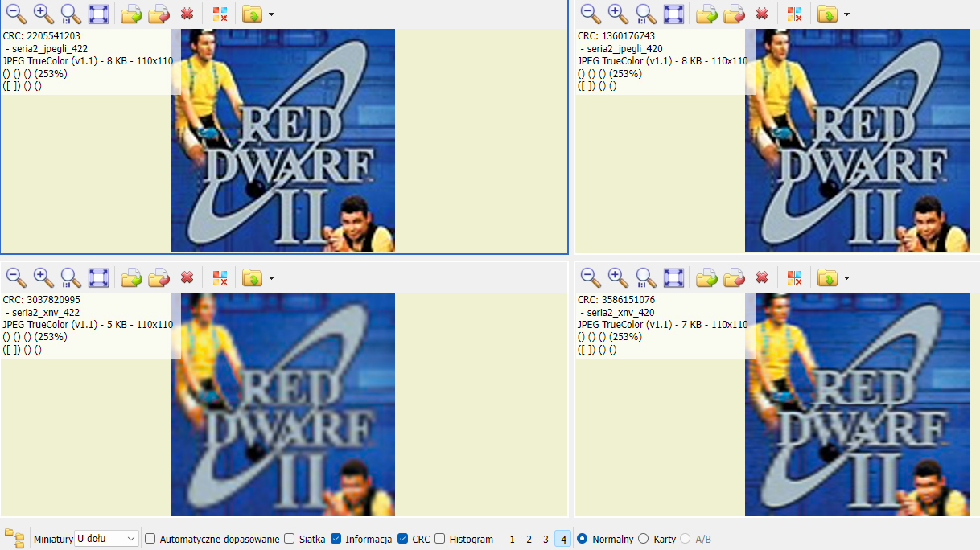Zoom in on the seria2_xnv_422 pane
This screenshot has width=980, height=550.
click(43, 277)
